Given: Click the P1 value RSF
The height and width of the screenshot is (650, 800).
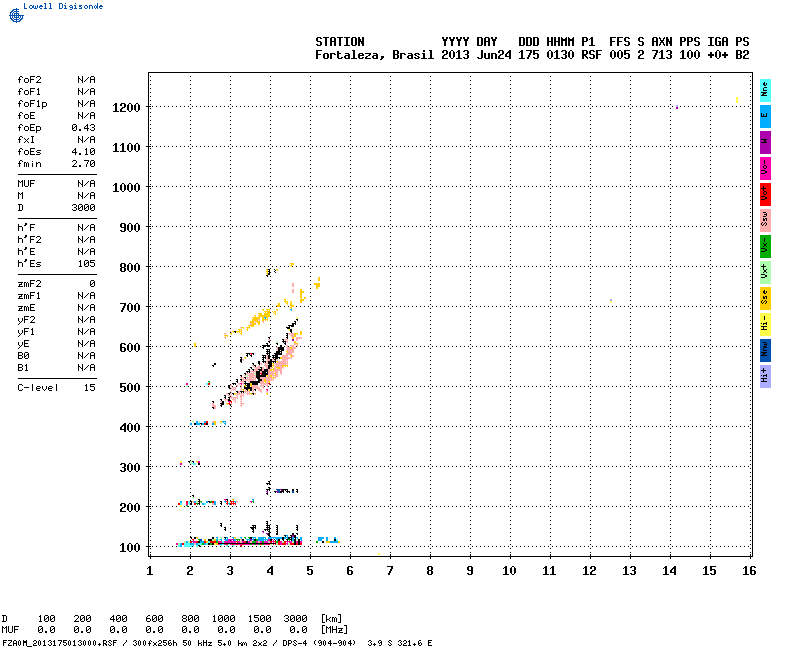Looking at the screenshot, I should [591, 55].
